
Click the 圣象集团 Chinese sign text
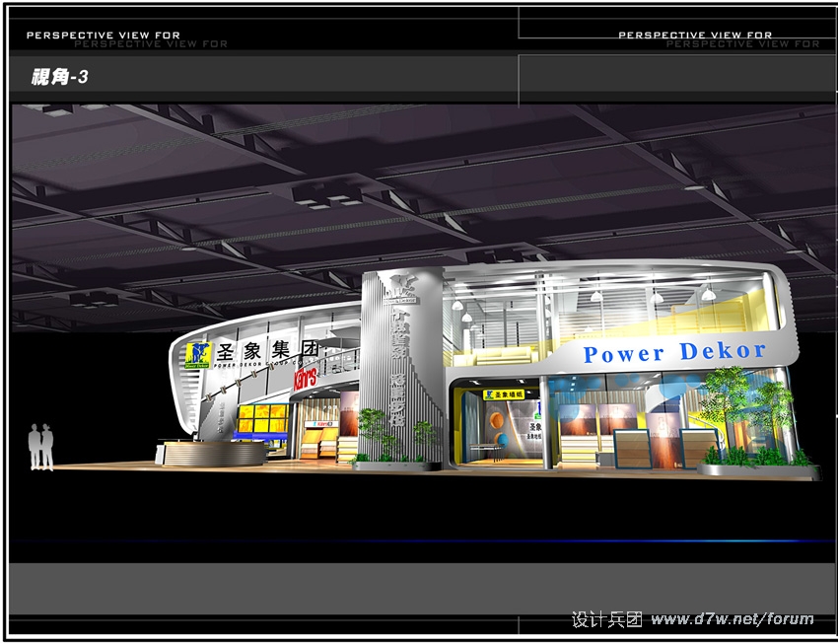[x=268, y=350]
